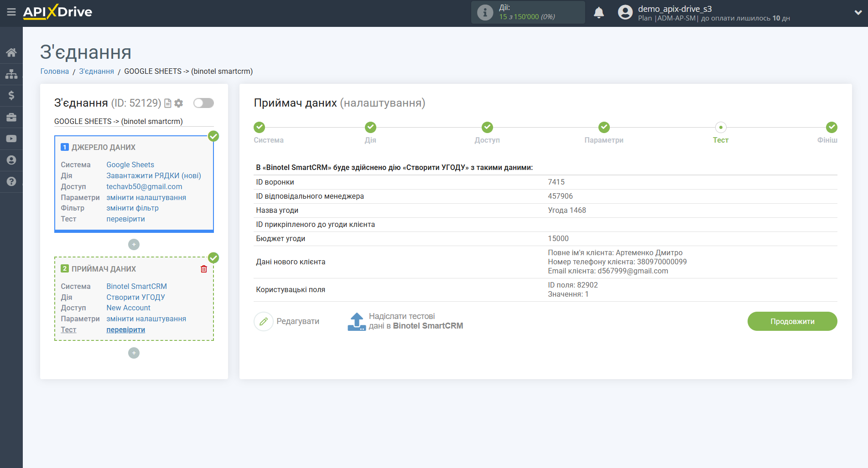Screen dimensions: 868x468
Task: Open the hamburger menu
Action: tap(11, 12)
